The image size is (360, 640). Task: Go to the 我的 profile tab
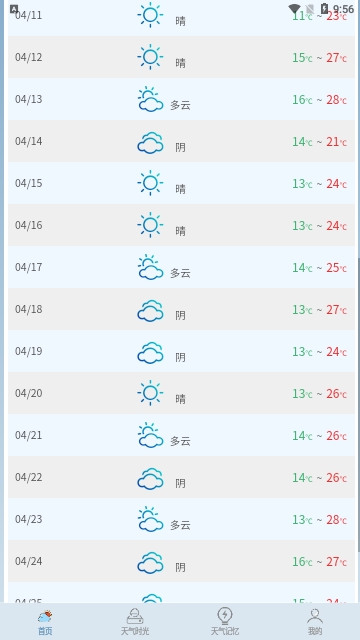(x=315, y=622)
